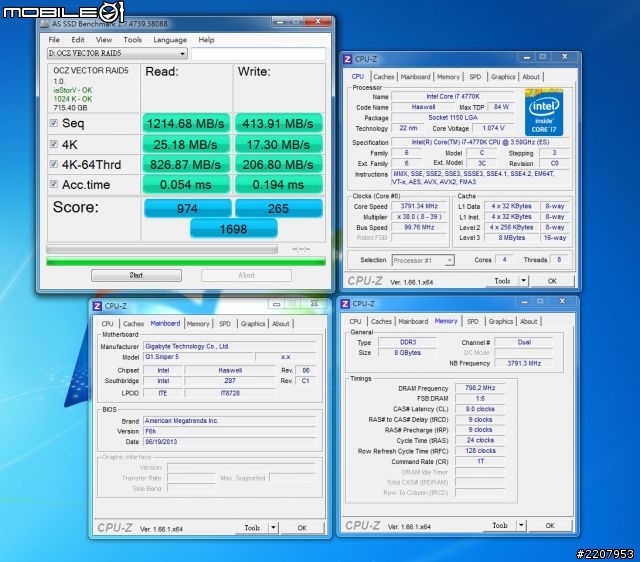Click the gray progress bar above the green bar
640x562 pixels.
tap(162, 249)
